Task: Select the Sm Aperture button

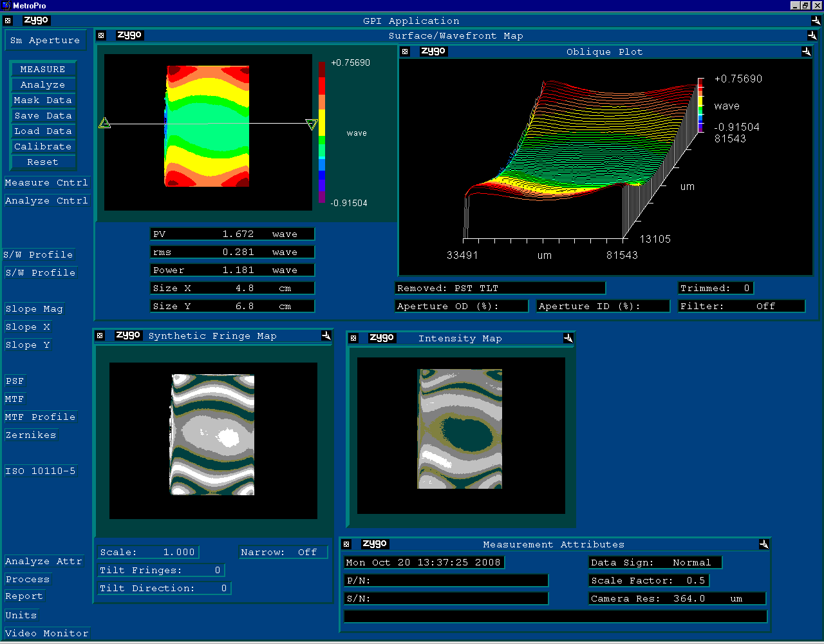Action: [45, 40]
